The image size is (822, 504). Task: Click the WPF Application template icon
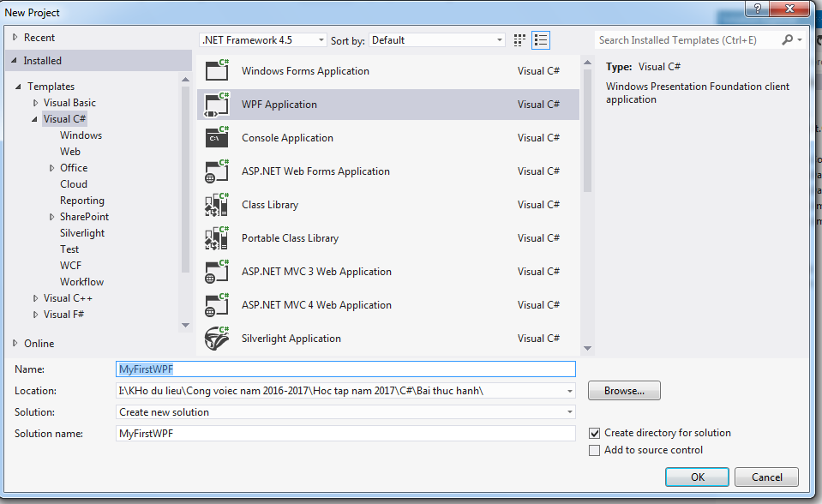point(217,104)
